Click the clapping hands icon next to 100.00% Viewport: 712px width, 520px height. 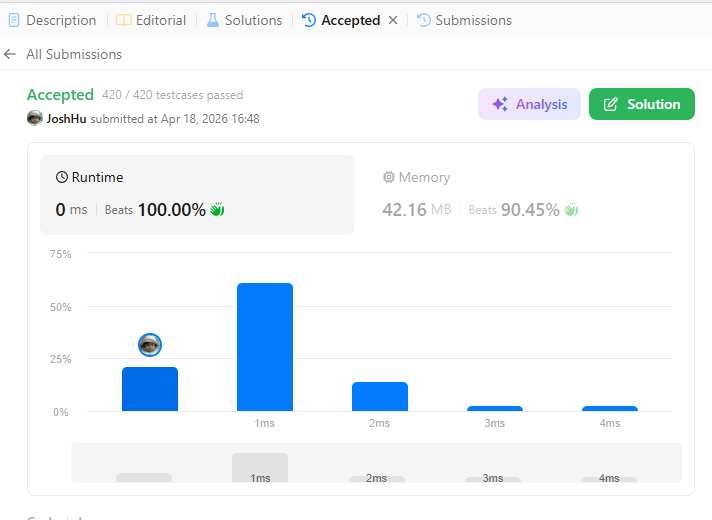pyautogui.click(x=217, y=209)
